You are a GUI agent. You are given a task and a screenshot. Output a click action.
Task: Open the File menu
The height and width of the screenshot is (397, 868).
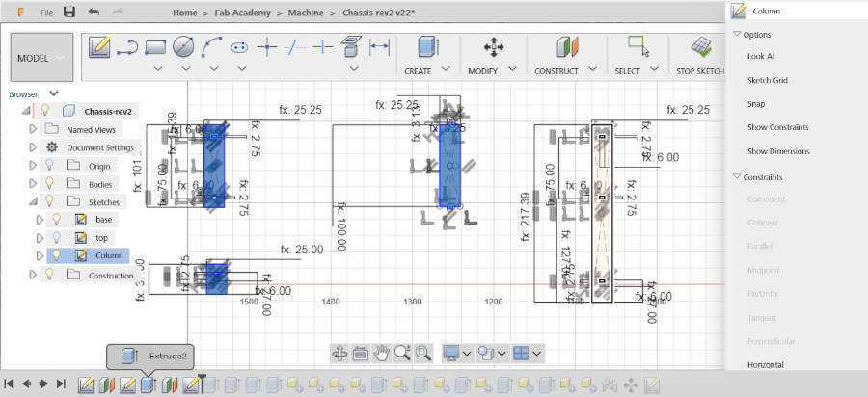coord(46,13)
